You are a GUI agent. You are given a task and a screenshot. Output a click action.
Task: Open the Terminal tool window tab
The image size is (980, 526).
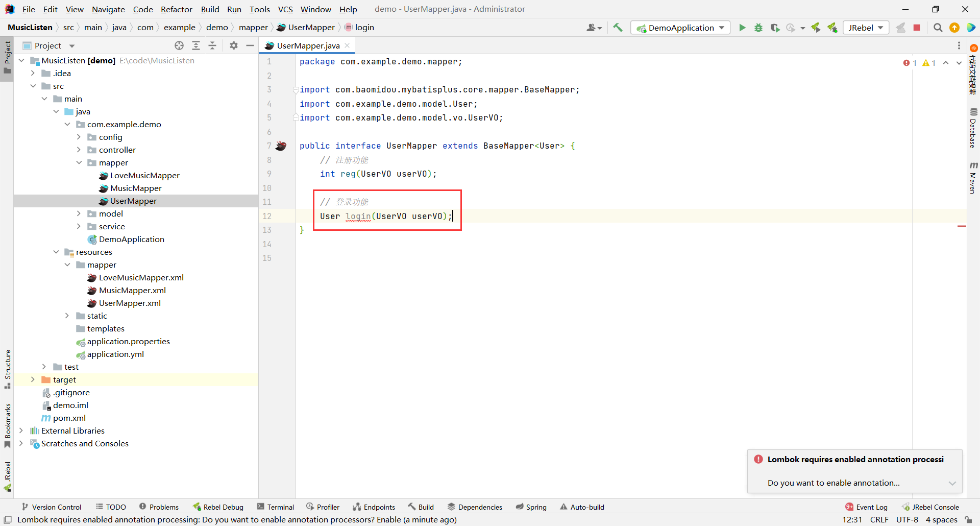(x=276, y=507)
